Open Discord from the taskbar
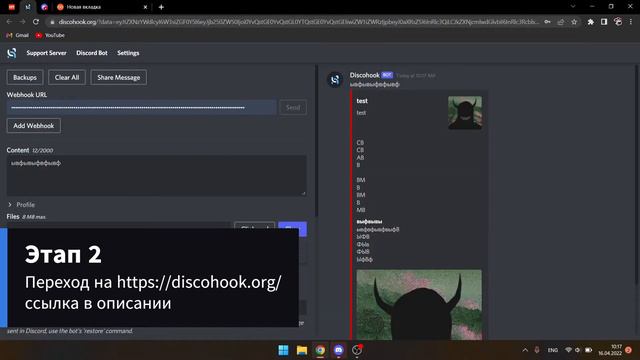 338,350
